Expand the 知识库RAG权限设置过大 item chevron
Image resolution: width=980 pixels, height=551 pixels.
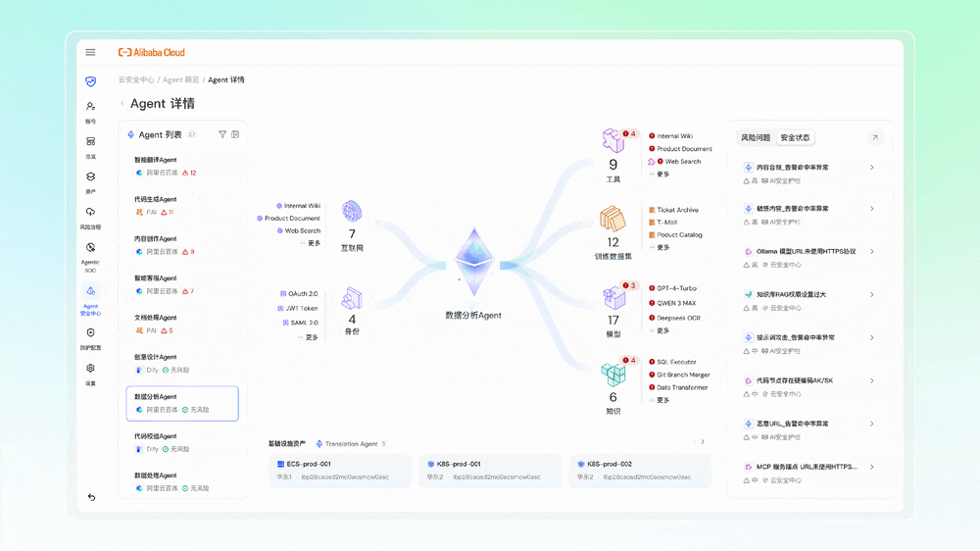(872, 294)
